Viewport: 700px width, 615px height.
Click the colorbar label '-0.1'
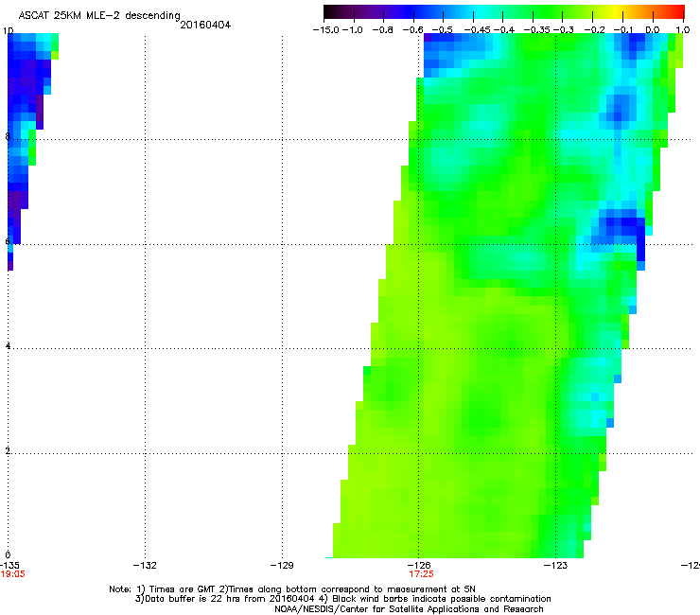(622, 30)
